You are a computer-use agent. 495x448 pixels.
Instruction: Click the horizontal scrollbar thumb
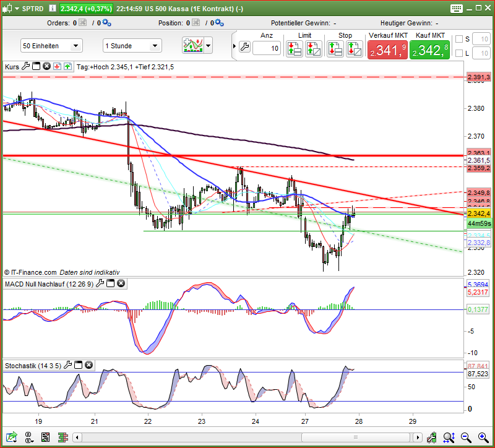(356, 437)
